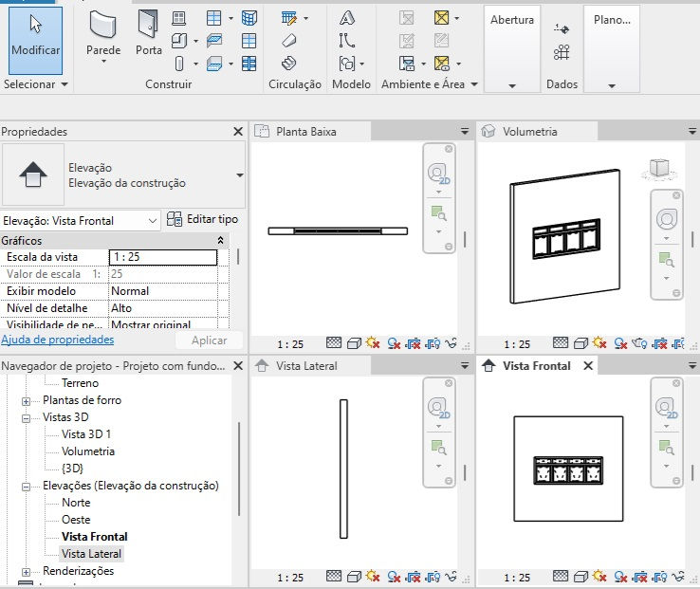The height and width of the screenshot is (589, 700).
Task: Toggle show crop region in Planta Baixa view
Action: [x=433, y=343]
